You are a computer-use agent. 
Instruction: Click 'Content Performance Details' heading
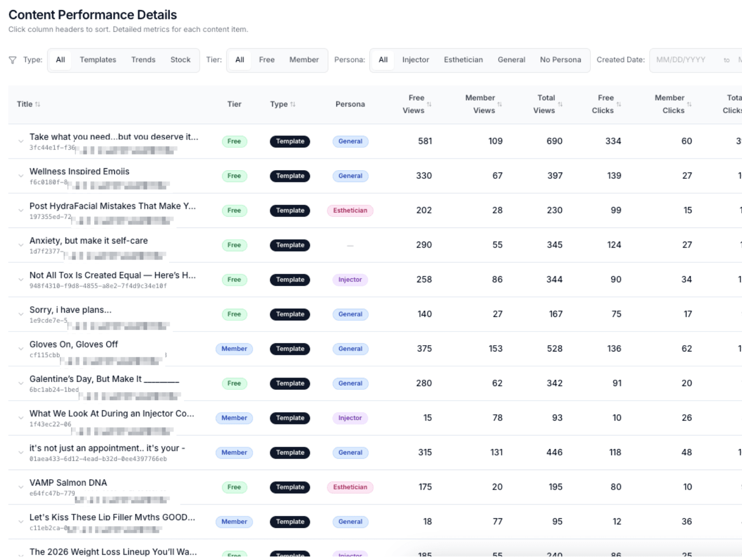92,15
